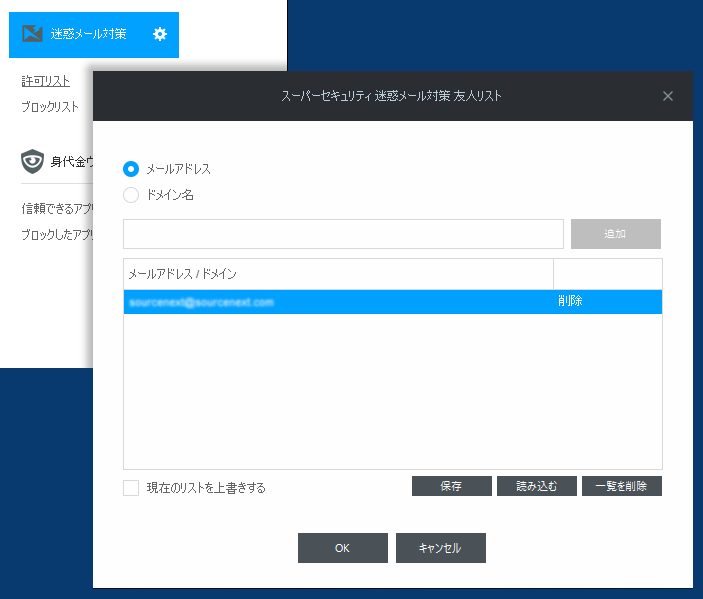This screenshot has height=599, width=703.
Task: Enable 現在のリストを上書きする checkbox
Action: [131, 488]
